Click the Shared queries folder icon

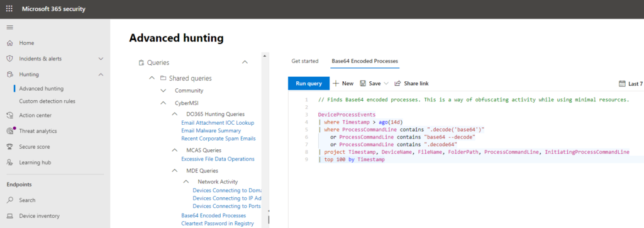pyautogui.click(x=163, y=78)
